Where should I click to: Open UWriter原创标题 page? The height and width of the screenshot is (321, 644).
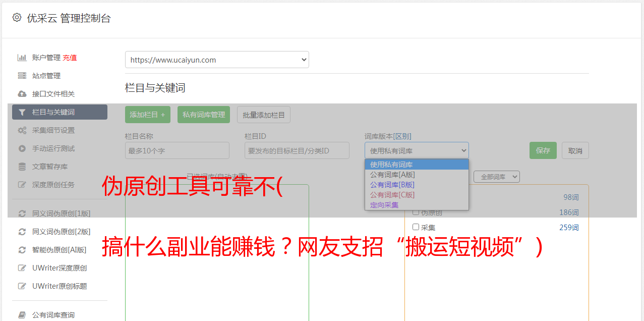(x=60, y=286)
